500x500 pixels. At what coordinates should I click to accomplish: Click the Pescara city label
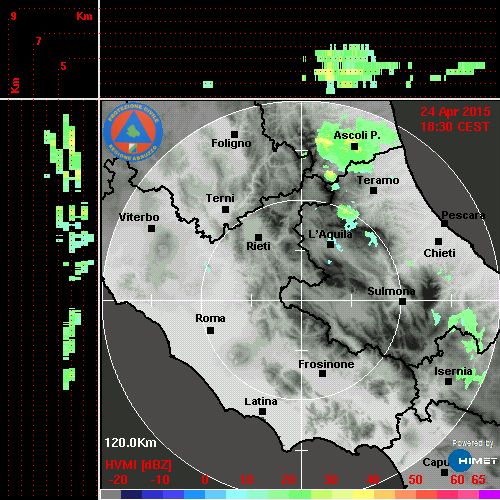point(463,215)
